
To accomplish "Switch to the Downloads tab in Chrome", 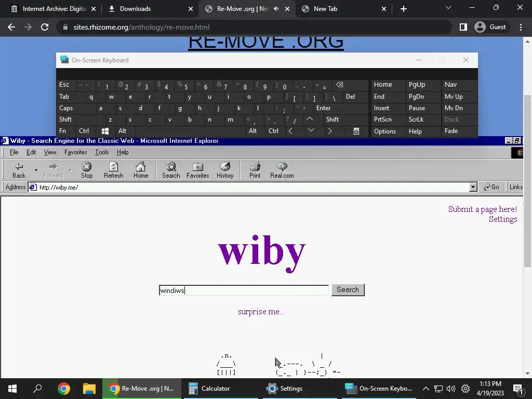I will coord(149,9).
